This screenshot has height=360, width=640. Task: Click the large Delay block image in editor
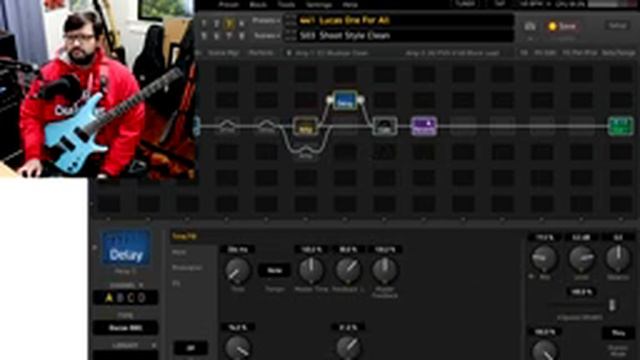[126, 248]
